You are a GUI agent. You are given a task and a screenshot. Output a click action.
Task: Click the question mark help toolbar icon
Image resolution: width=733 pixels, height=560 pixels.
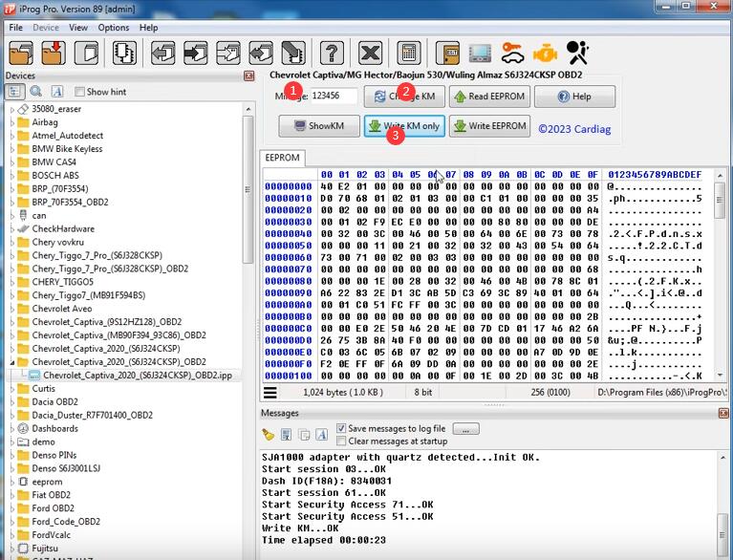(x=332, y=53)
